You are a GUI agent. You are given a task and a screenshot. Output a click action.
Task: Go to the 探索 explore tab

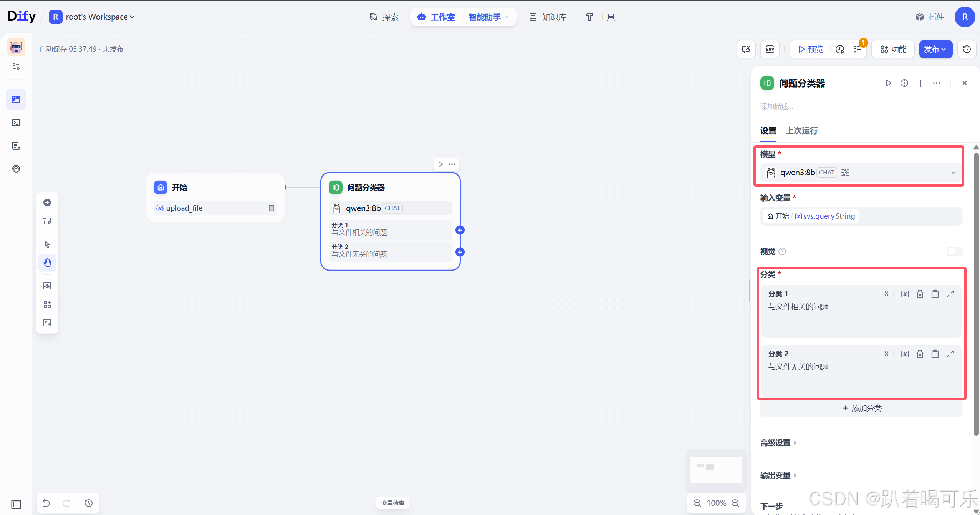pyautogui.click(x=384, y=17)
